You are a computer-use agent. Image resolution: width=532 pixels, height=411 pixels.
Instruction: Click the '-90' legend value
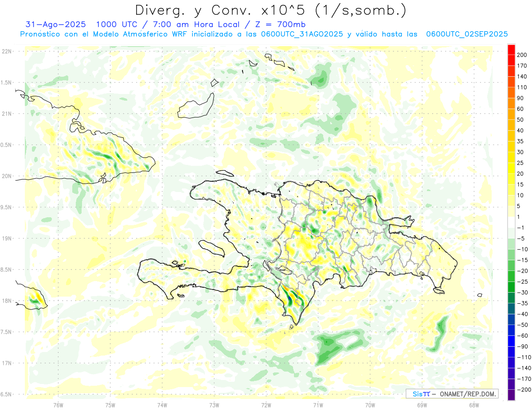pos(523,346)
